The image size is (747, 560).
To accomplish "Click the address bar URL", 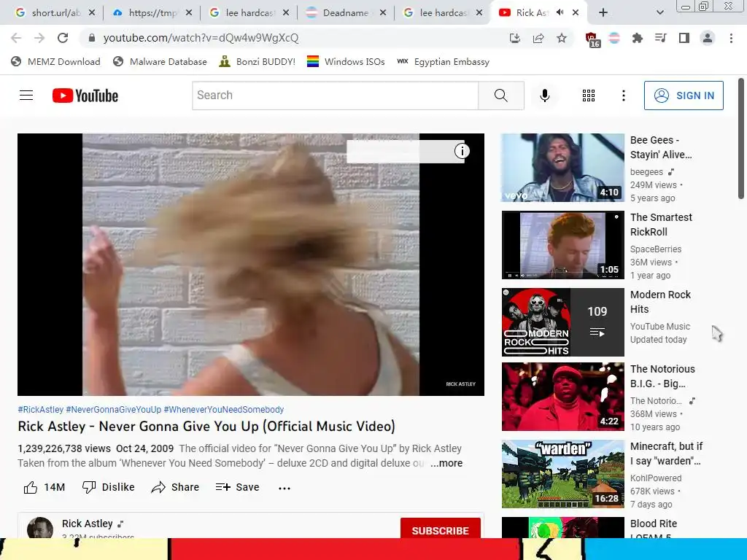I will (201, 38).
